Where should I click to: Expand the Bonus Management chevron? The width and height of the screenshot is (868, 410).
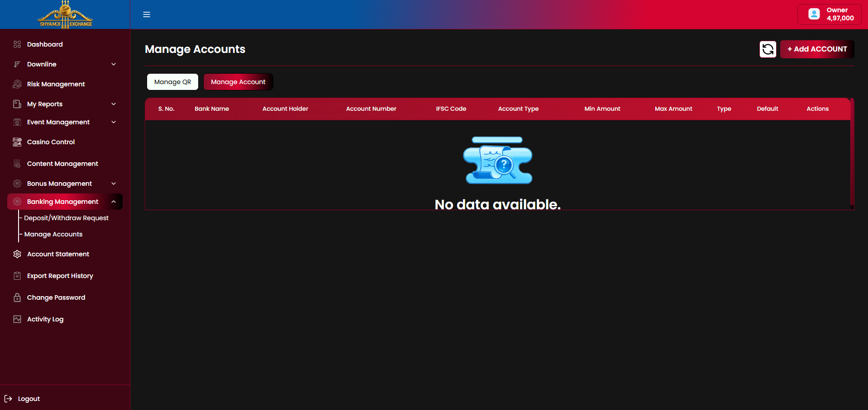pyautogui.click(x=114, y=184)
